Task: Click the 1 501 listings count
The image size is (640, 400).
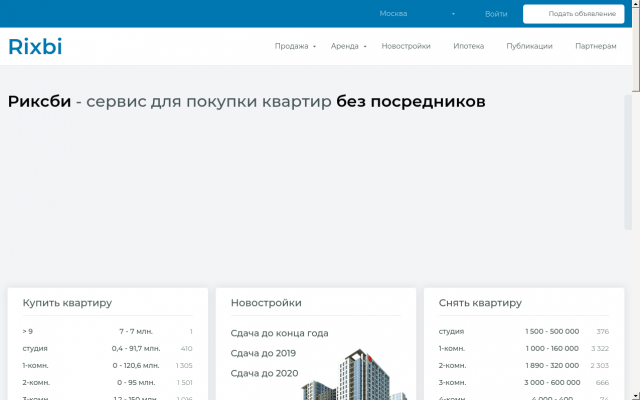Action: [x=184, y=383]
